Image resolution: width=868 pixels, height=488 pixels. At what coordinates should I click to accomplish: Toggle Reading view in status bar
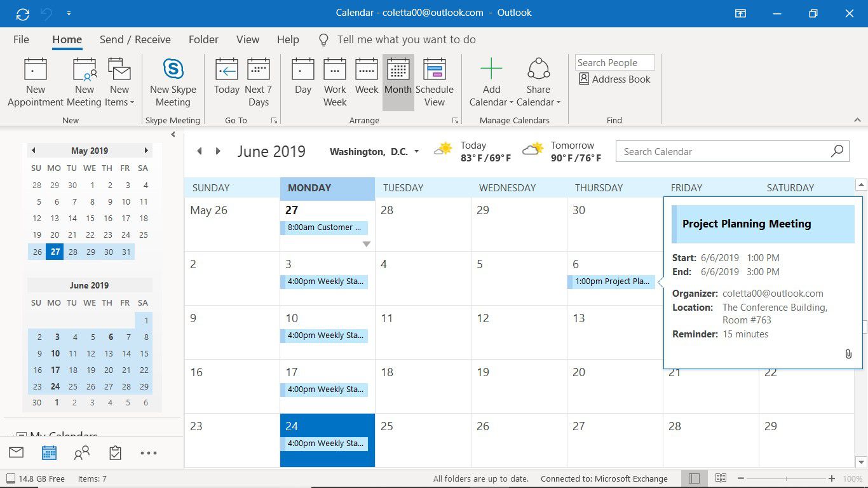point(721,478)
